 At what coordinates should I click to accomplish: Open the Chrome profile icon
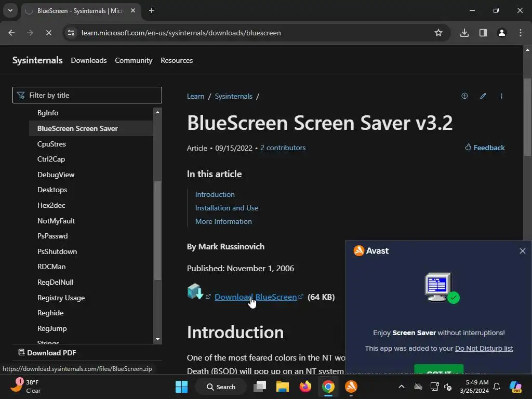(502, 33)
